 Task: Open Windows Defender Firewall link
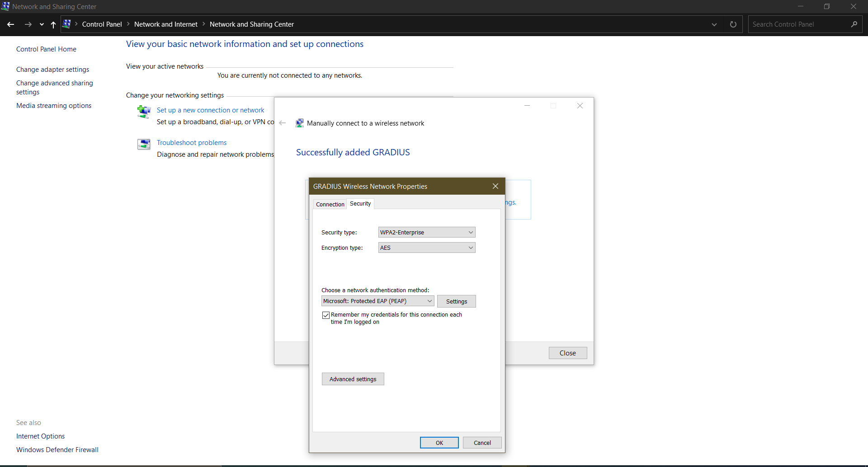click(x=57, y=450)
